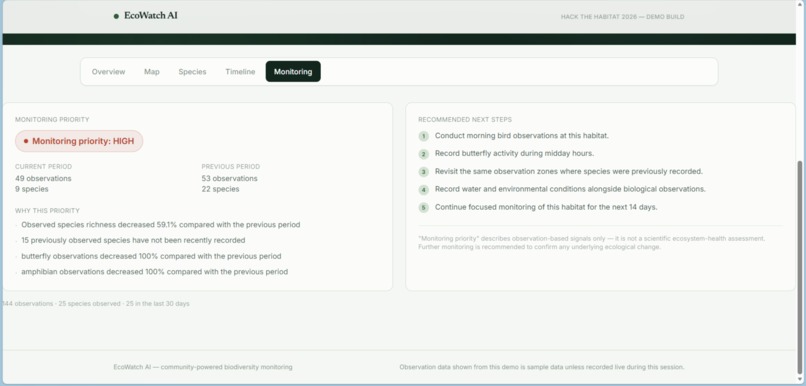Click the step 4 number badge
Image resolution: width=806 pixels, height=386 pixels.
[424, 190]
